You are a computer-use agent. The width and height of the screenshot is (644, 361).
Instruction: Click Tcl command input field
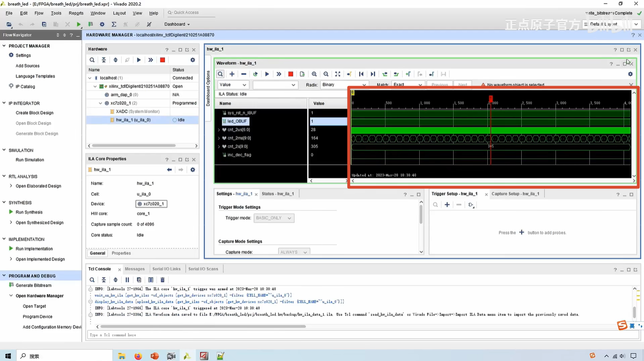363,335
